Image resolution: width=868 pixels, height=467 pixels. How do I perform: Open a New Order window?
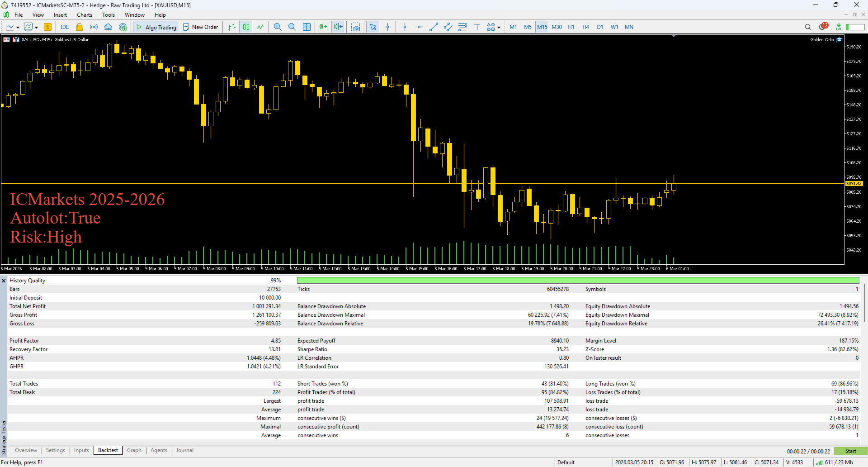click(200, 27)
